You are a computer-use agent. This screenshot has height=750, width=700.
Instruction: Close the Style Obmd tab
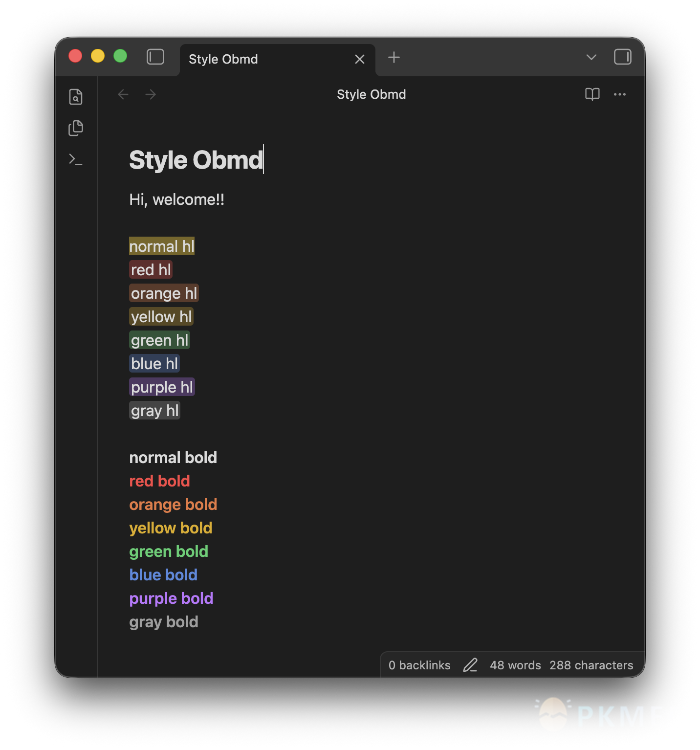[x=360, y=59]
